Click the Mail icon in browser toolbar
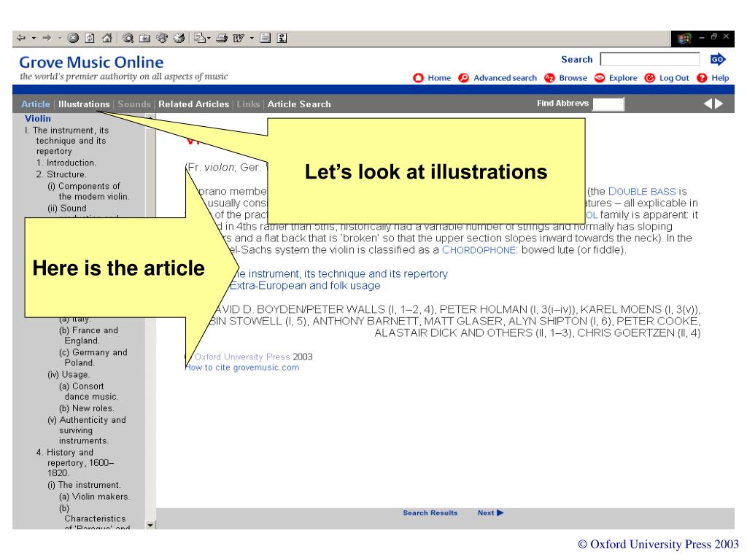 point(200,38)
